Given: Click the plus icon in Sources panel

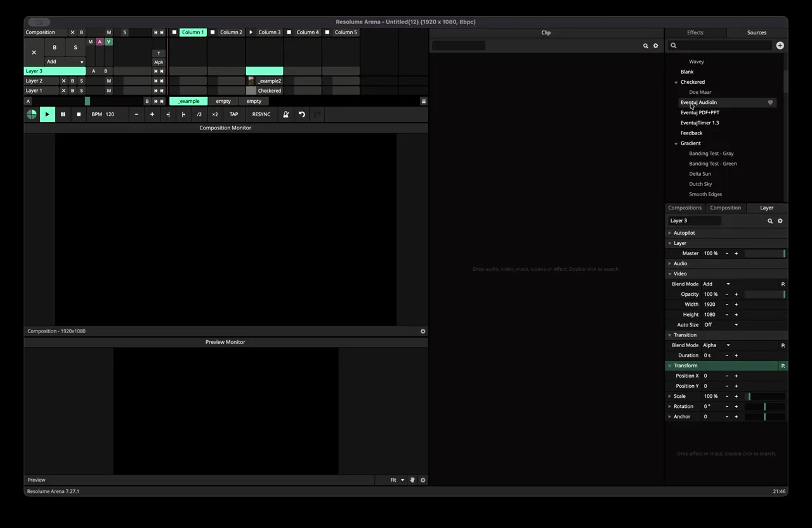Looking at the screenshot, I should [x=780, y=45].
